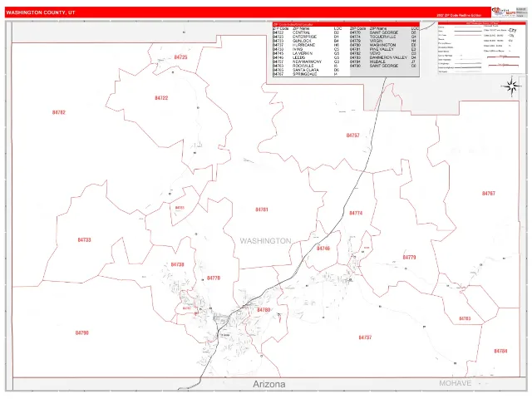
Task: Select map ZIP label 84779
Action: [x=409, y=257]
